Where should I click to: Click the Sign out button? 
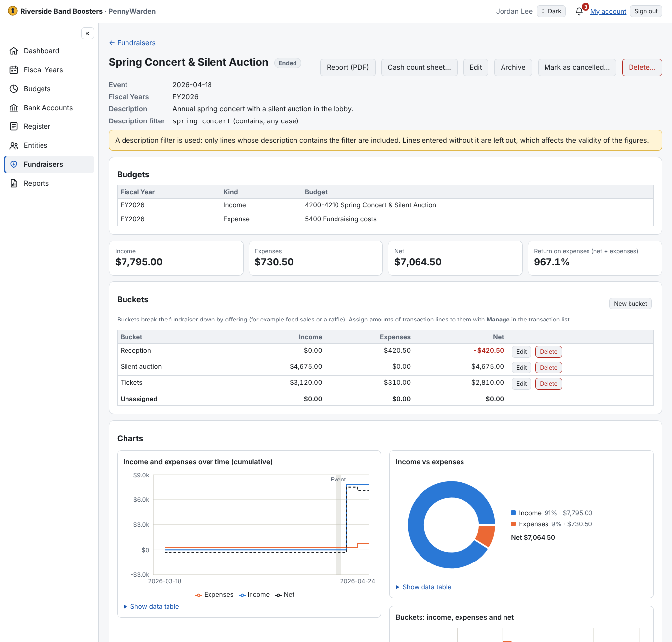click(x=646, y=11)
